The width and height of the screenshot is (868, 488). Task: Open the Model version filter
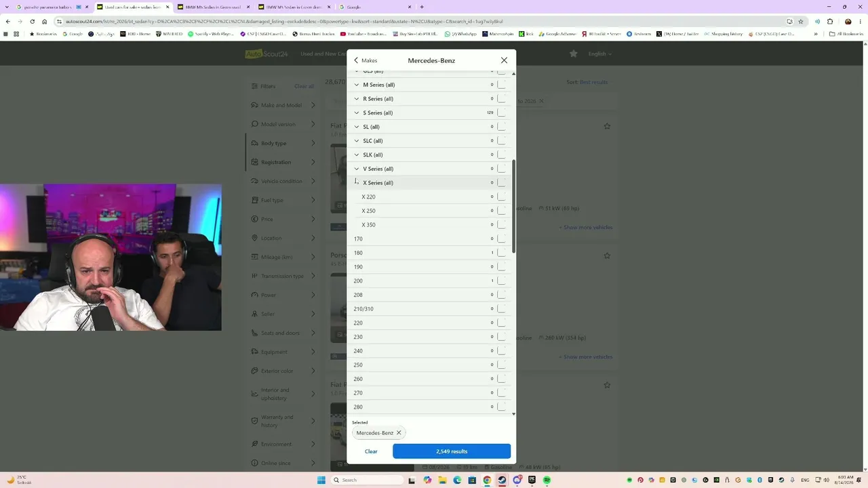tap(283, 124)
